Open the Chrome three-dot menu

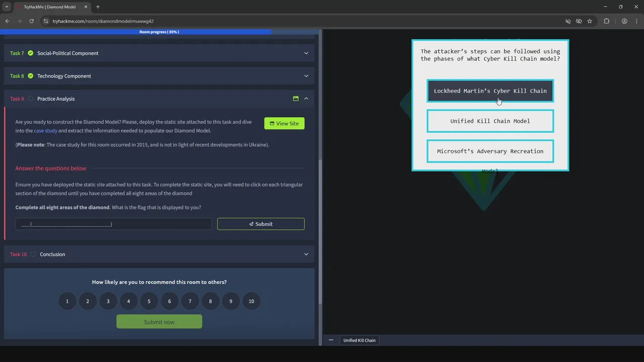point(636,21)
